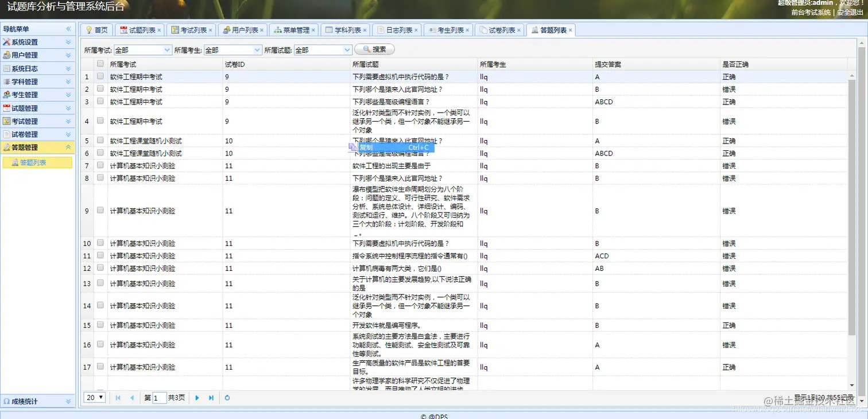Check the box for row 2
The width and height of the screenshot is (868, 419).
pos(100,88)
